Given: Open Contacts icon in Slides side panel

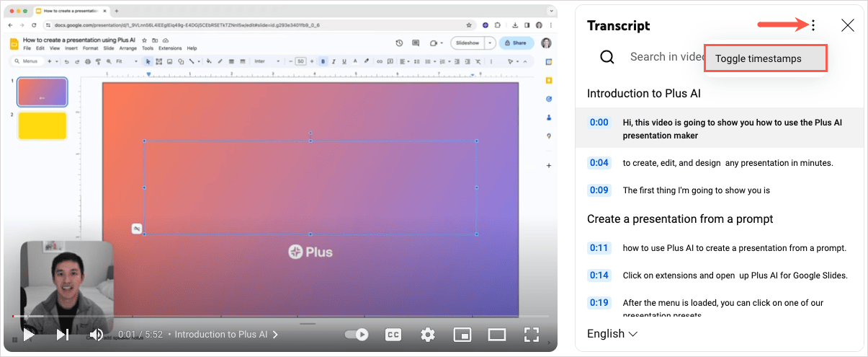Looking at the screenshot, I should tap(548, 118).
